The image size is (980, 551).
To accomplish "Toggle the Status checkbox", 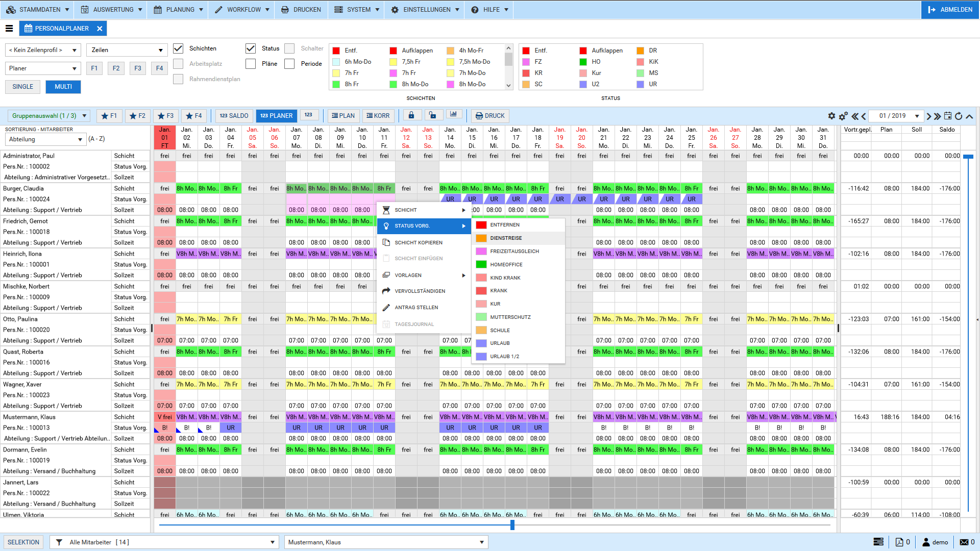I will [251, 48].
